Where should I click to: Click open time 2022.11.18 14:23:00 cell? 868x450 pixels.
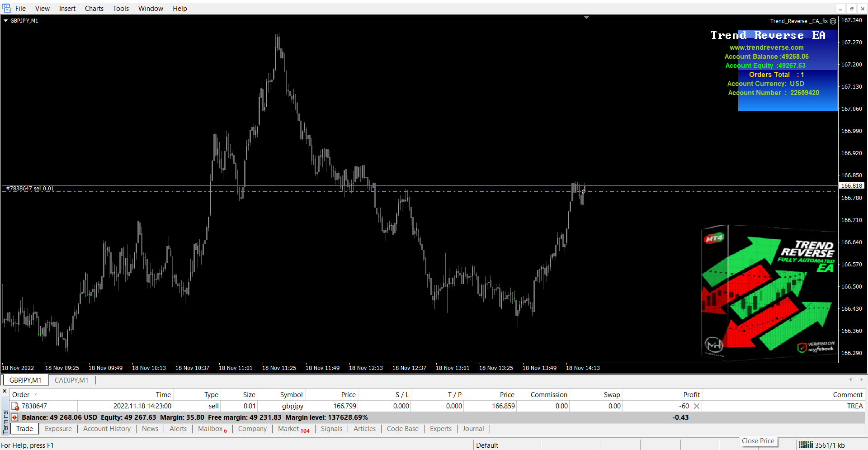(x=126, y=406)
